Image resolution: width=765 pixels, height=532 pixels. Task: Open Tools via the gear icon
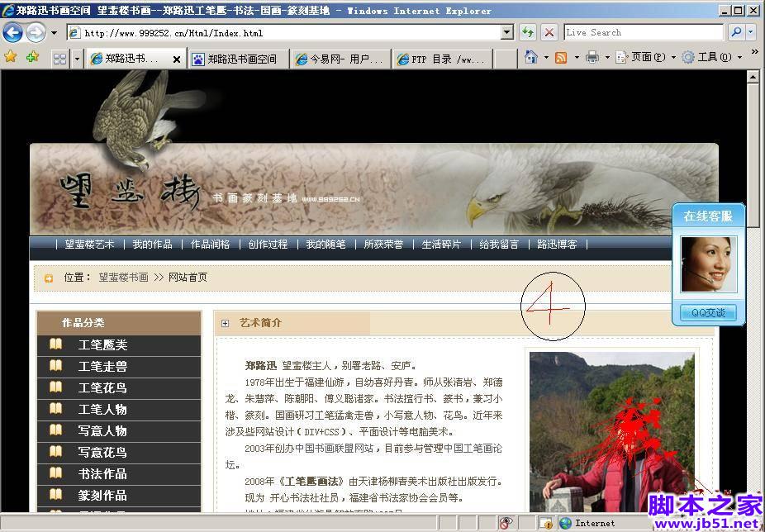(691, 59)
